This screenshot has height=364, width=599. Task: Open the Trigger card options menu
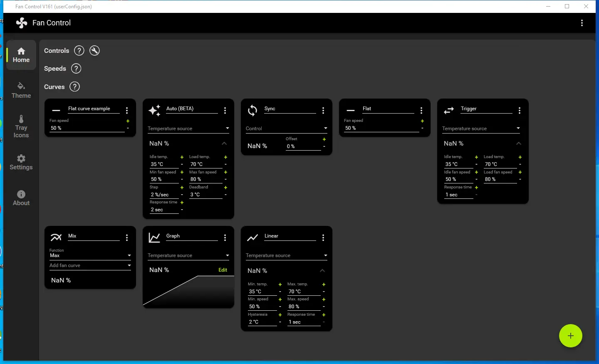coord(520,110)
